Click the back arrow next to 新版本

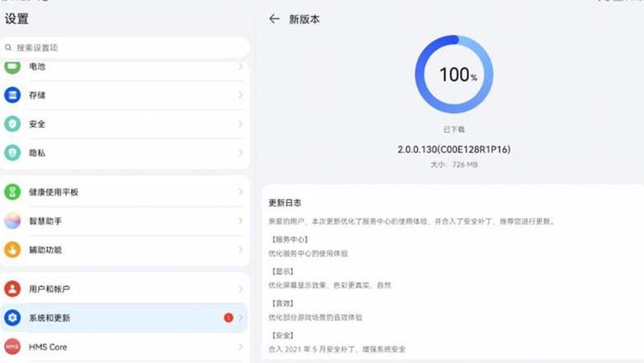click(x=274, y=19)
